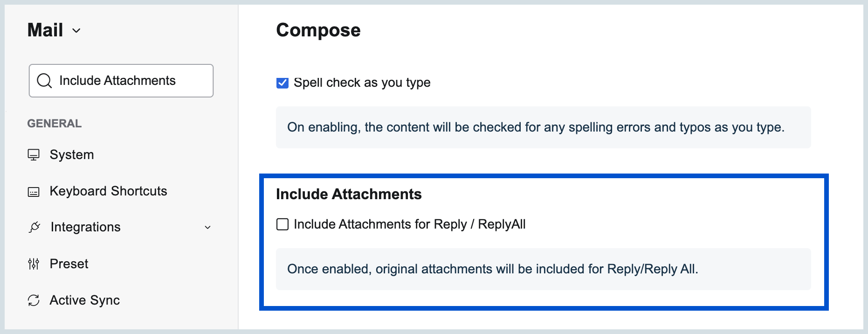The width and height of the screenshot is (868, 334).
Task: Click the Preset sliders icon
Action: (33, 263)
